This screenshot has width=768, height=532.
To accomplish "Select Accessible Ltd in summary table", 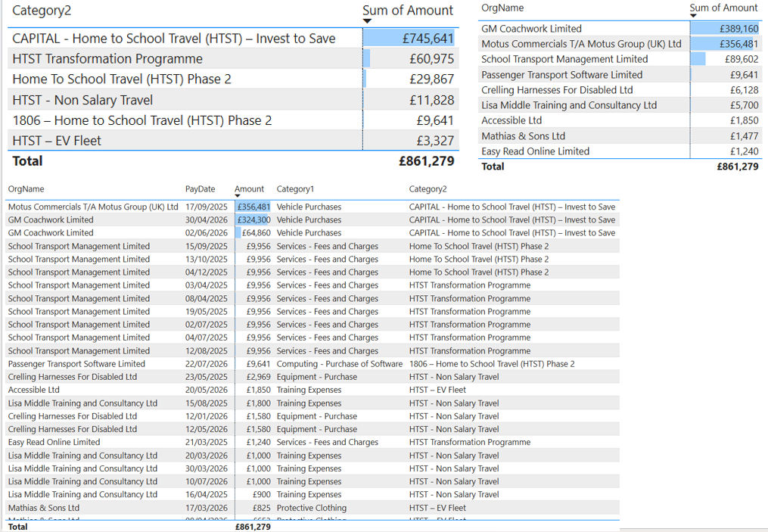I will point(620,120).
